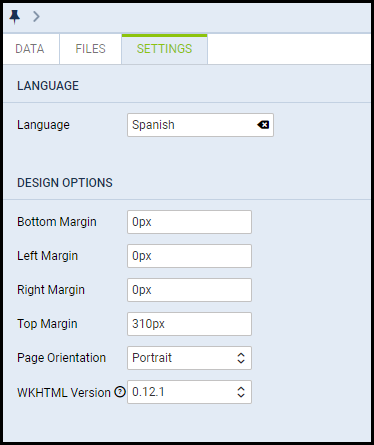
Task: Click the DESIGN OPTIONS section heading
Action: tap(65, 183)
